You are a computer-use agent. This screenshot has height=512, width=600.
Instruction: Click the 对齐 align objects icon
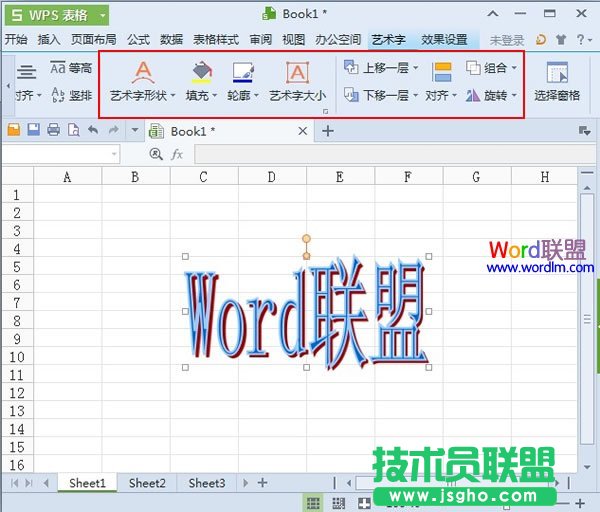441,72
